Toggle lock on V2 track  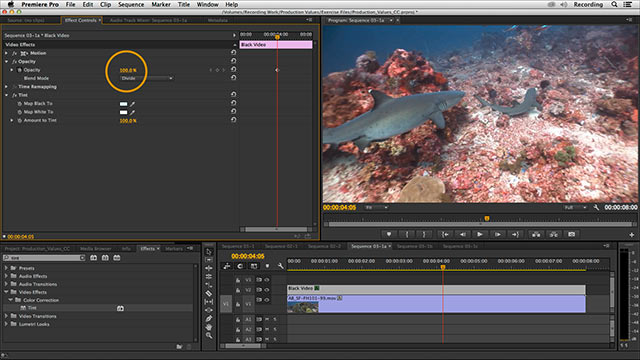(x=238, y=290)
